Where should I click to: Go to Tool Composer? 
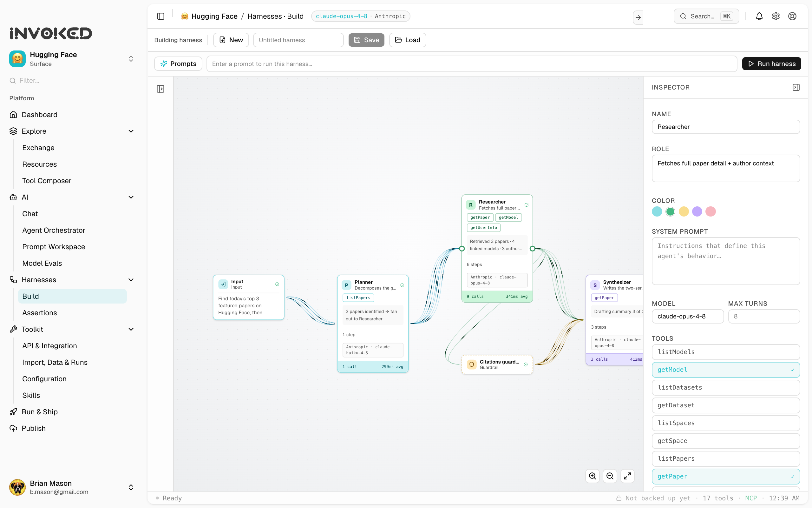pos(47,181)
